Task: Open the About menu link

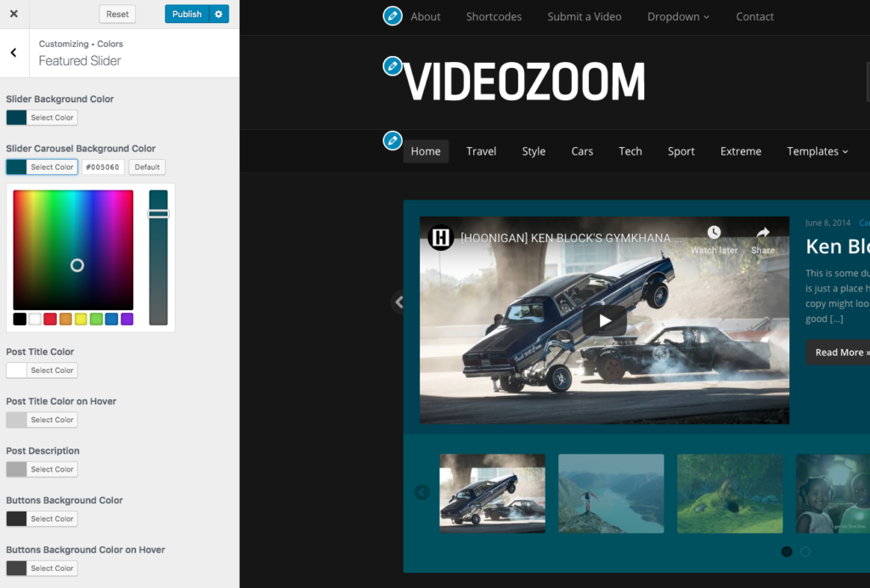Action: pyautogui.click(x=426, y=17)
